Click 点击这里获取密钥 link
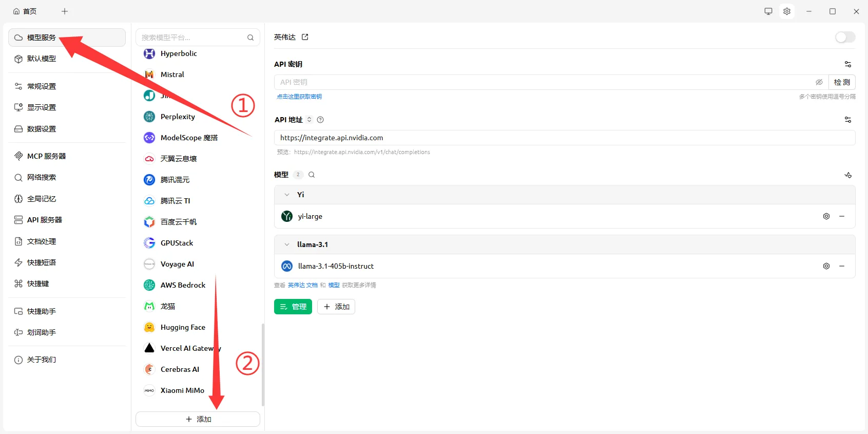The height and width of the screenshot is (434, 868). point(299,97)
